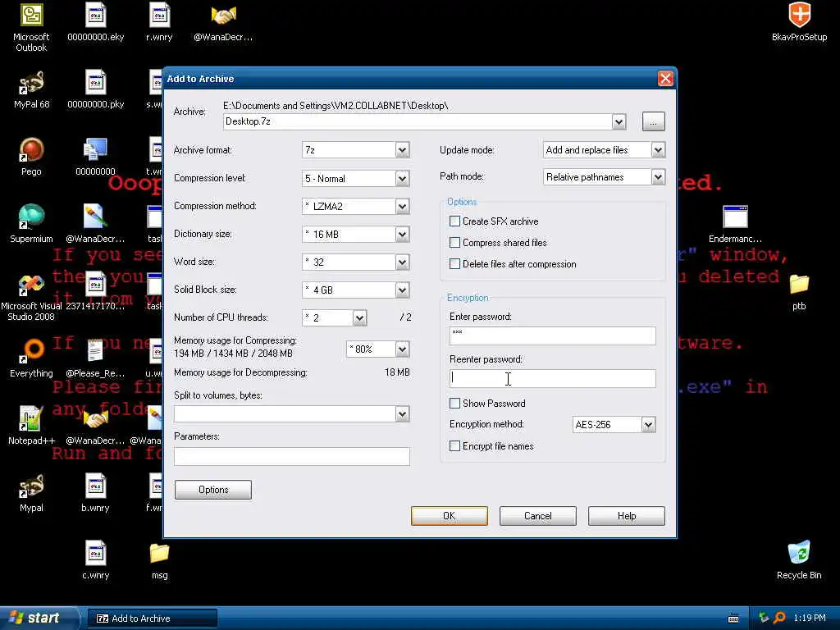Screen dimensions: 840x630
Task: Select the 00000000.eky file icon
Action: (x=95, y=15)
